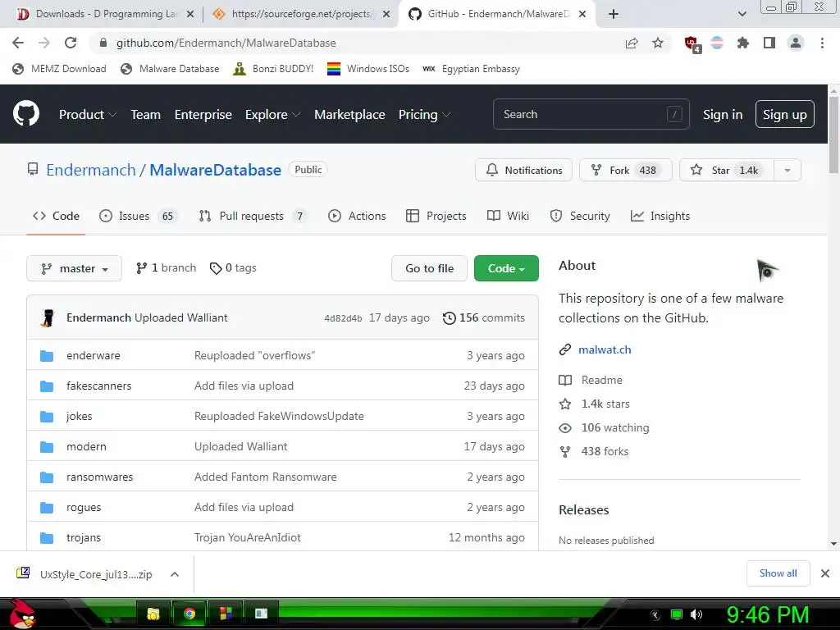Open the 156 commits link
The image size is (840, 630).
point(484,318)
